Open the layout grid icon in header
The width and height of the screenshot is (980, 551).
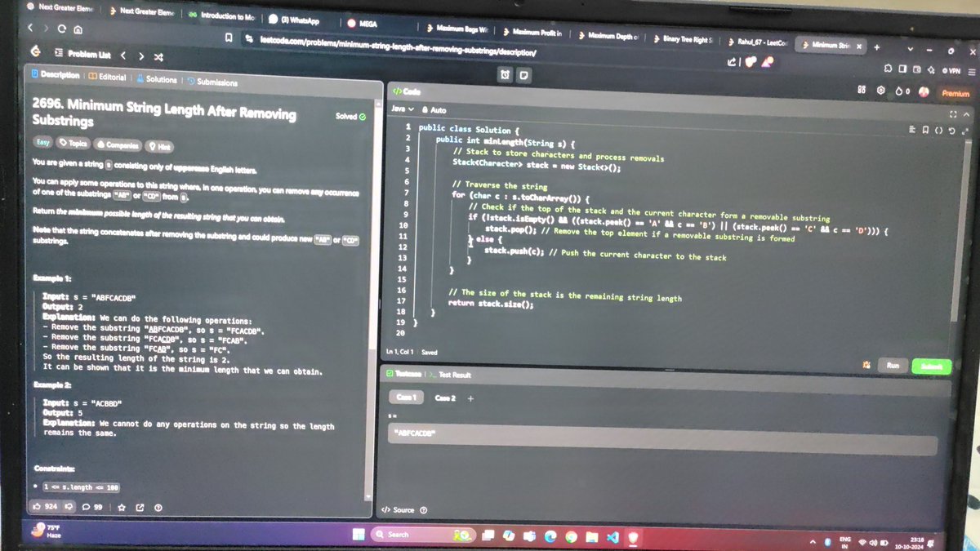tap(861, 90)
